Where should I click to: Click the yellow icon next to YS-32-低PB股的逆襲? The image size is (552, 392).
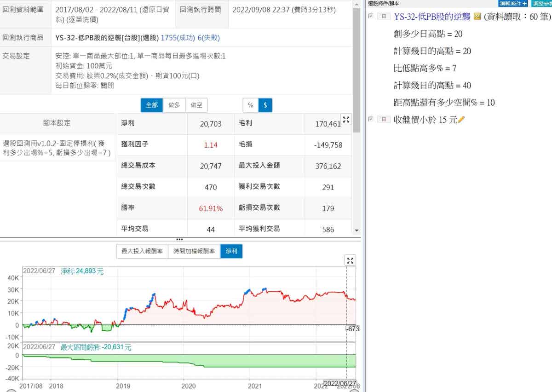tap(477, 17)
